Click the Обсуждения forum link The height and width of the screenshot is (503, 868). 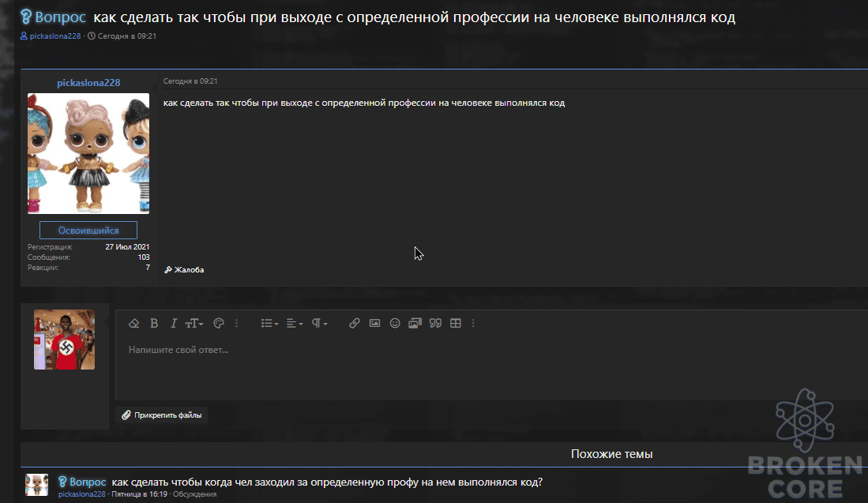(x=194, y=494)
